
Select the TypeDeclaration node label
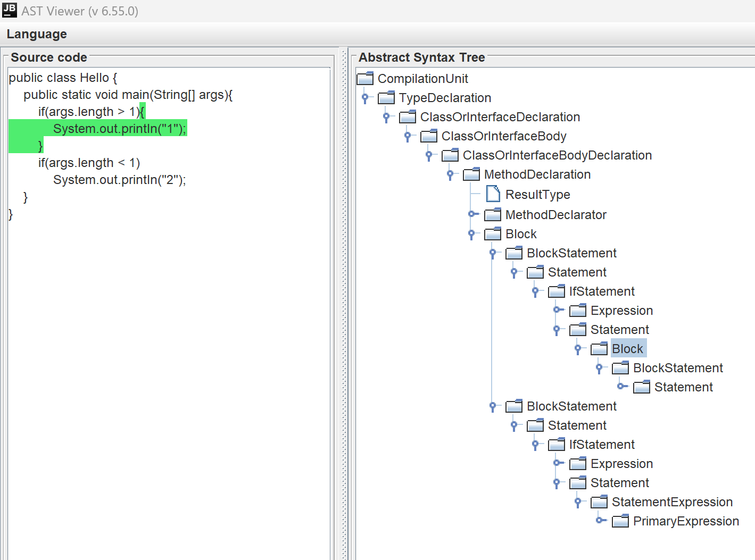445,98
